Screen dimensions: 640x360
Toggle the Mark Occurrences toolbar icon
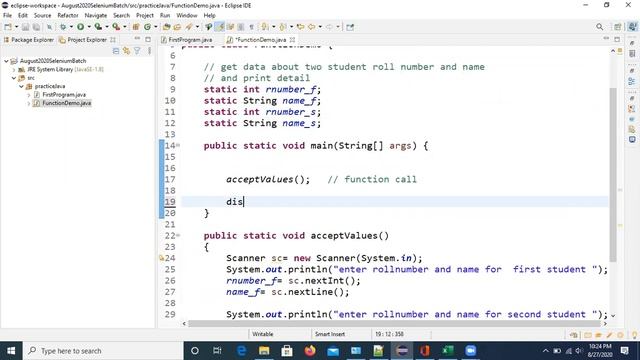coord(220,27)
